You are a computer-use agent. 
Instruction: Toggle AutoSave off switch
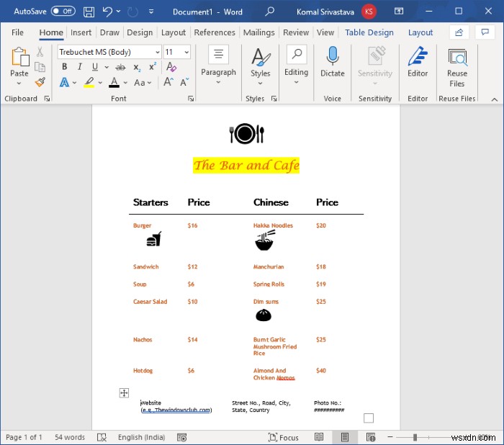63,12
